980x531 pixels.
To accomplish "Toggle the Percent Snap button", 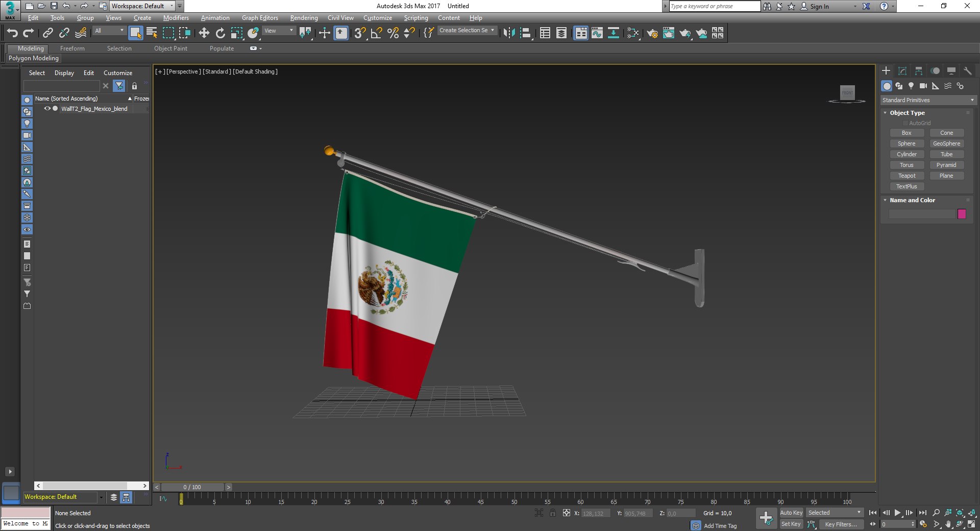I will click(x=393, y=33).
